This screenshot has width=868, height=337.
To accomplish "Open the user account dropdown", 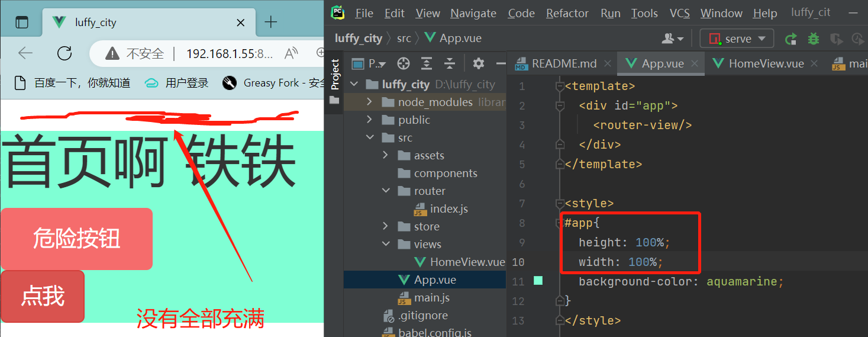I will [x=673, y=39].
